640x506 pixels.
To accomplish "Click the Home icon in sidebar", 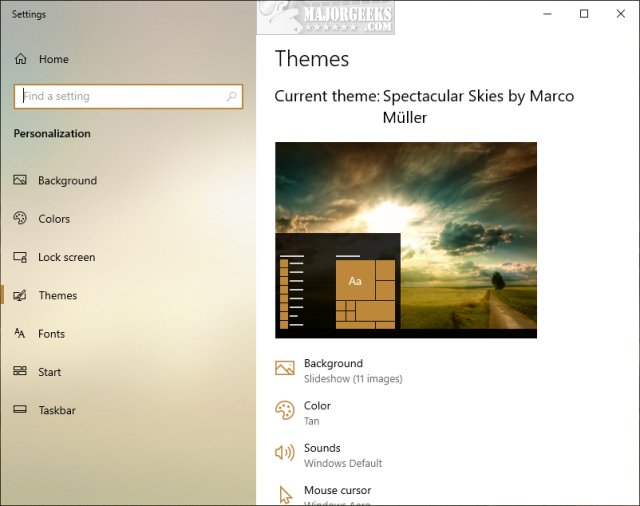I will [20, 59].
